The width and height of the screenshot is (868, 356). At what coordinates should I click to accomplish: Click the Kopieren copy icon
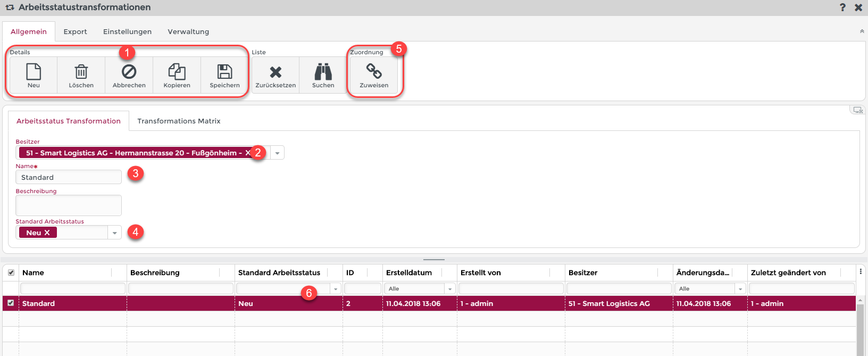(177, 72)
